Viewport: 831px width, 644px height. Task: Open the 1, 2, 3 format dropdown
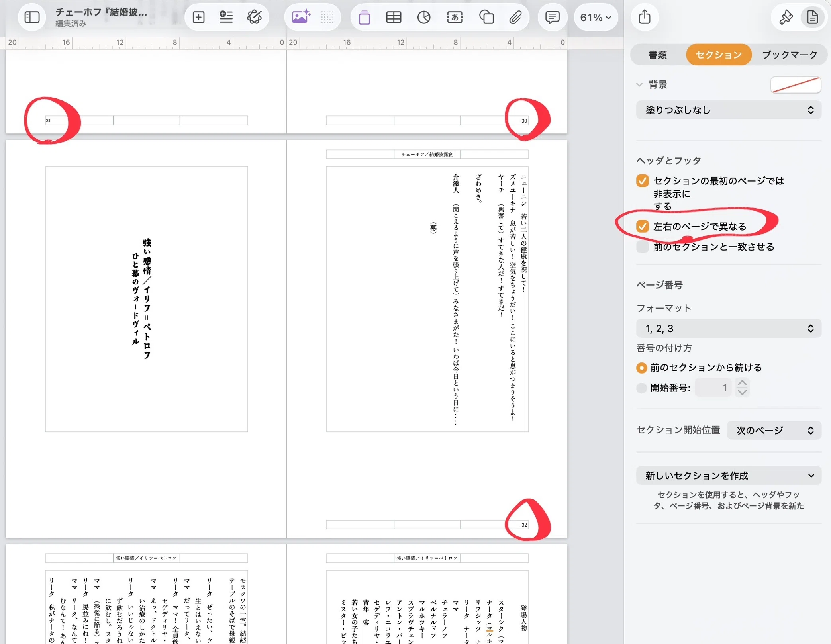click(x=728, y=329)
